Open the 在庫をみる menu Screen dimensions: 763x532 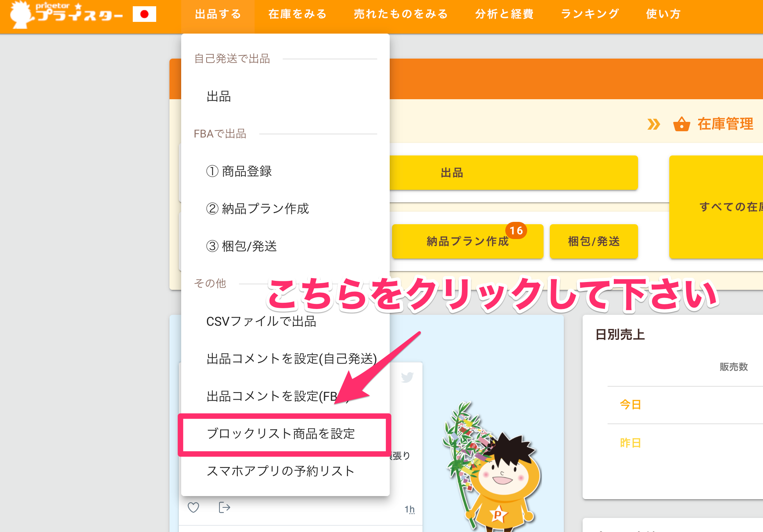click(x=298, y=14)
